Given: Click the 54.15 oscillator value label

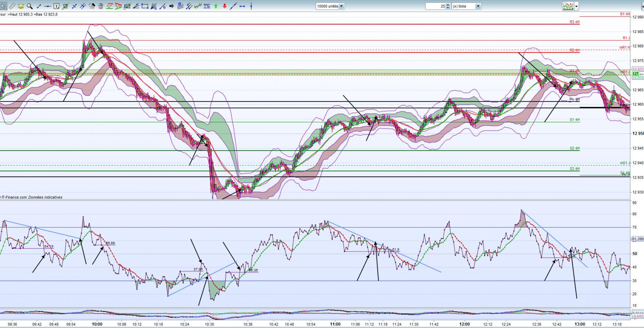Looking at the screenshot, I should [49, 246].
